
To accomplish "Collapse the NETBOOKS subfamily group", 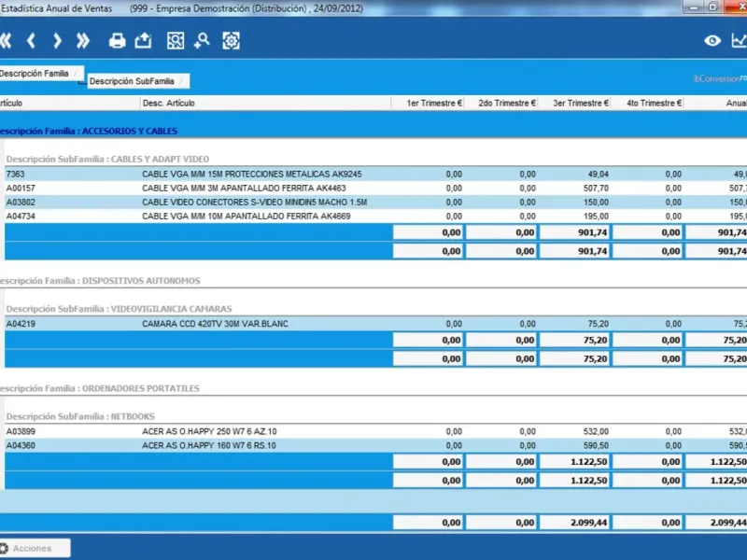I will tap(80, 416).
